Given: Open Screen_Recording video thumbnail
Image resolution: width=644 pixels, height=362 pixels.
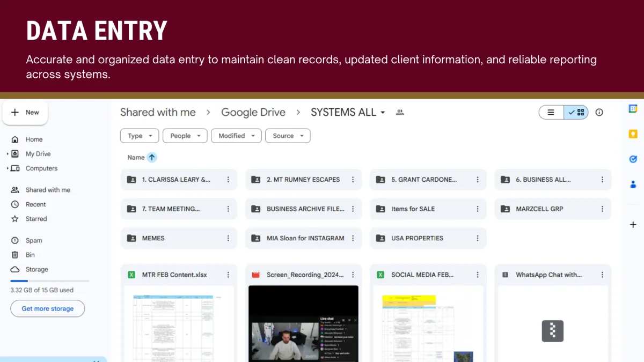Looking at the screenshot, I should [x=303, y=324].
